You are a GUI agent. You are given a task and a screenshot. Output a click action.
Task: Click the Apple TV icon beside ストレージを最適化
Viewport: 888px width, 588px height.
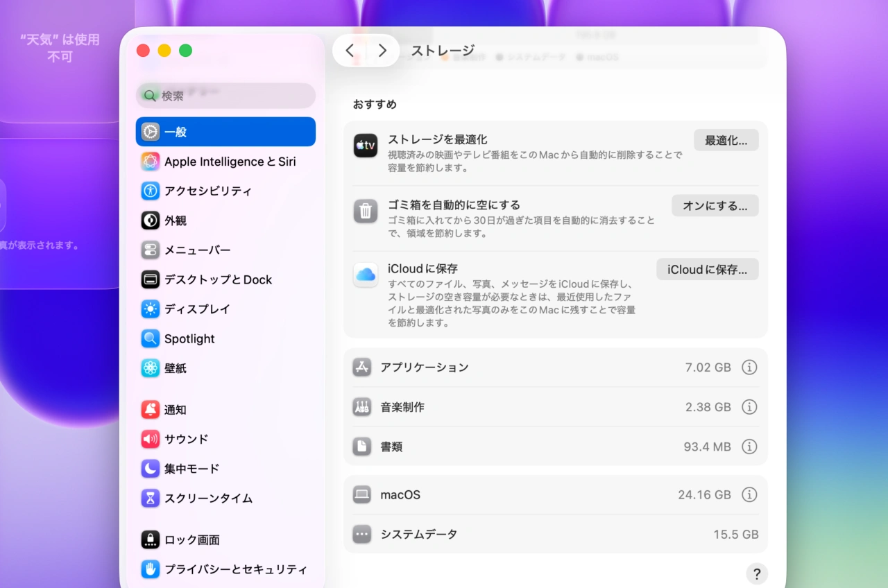pyautogui.click(x=366, y=146)
